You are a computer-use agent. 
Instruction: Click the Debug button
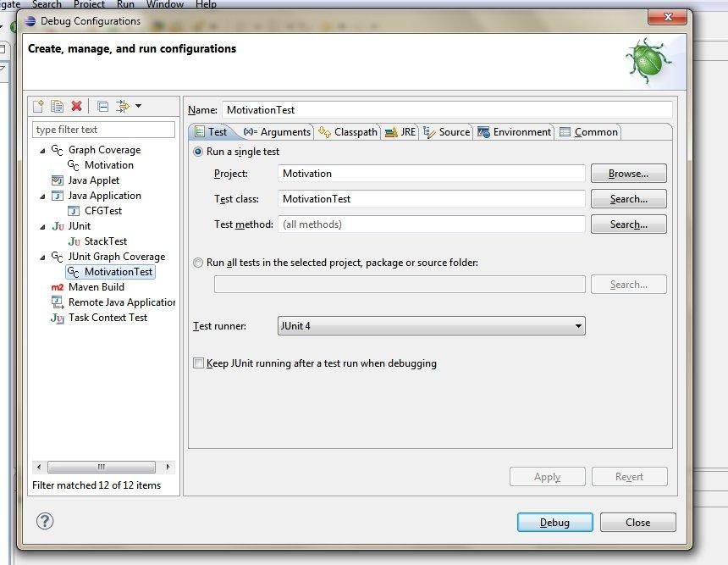(x=554, y=522)
